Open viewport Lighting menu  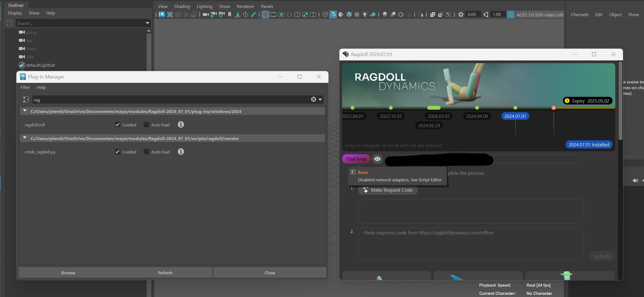204,6
